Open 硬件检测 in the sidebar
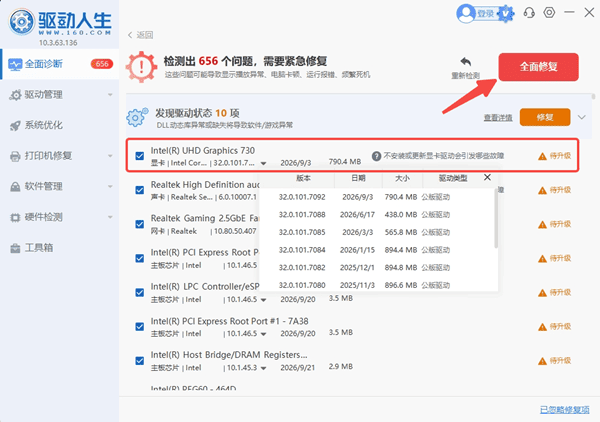Screen dimensions: 600x422 coord(60,217)
